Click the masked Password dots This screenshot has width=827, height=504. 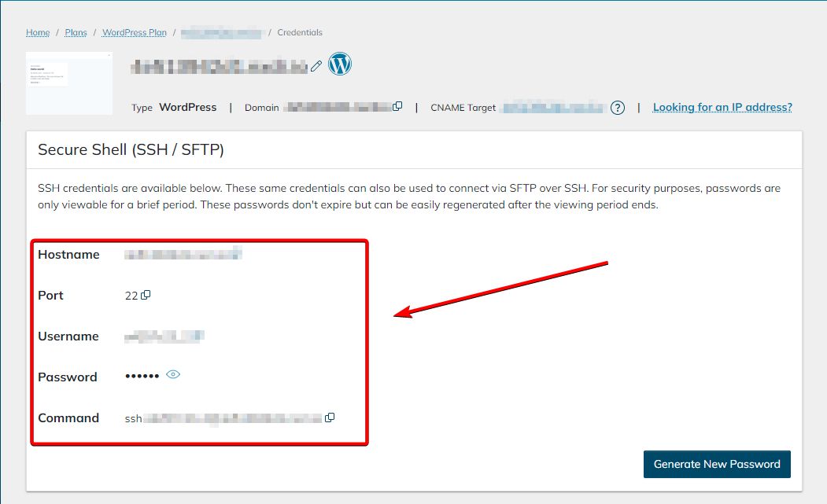(142, 377)
